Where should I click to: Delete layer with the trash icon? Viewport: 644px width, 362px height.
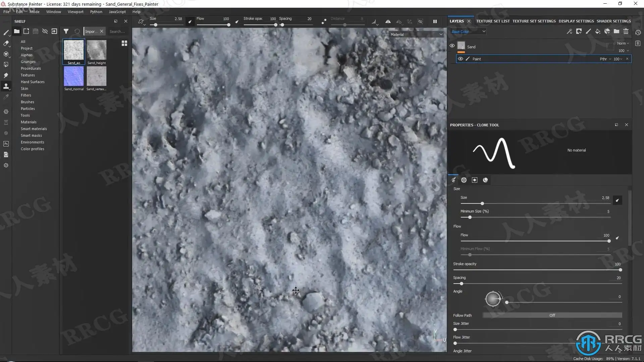pyautogui.click(x=626, y=31)
